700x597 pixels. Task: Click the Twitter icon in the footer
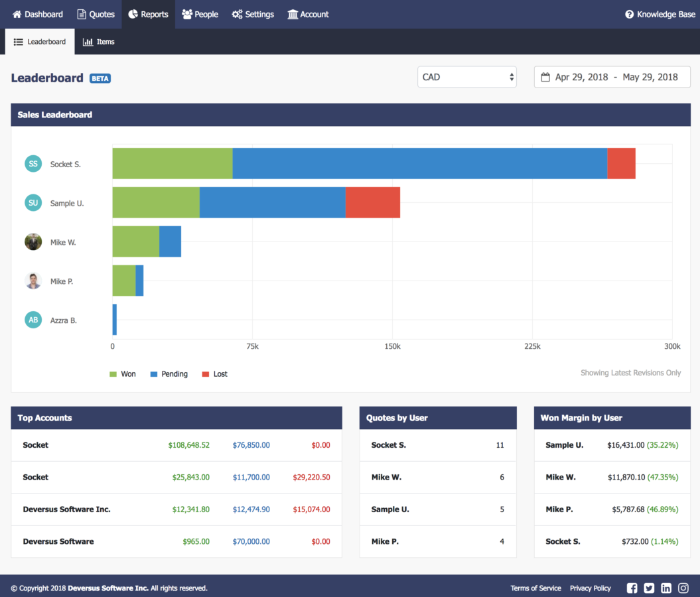649,588
